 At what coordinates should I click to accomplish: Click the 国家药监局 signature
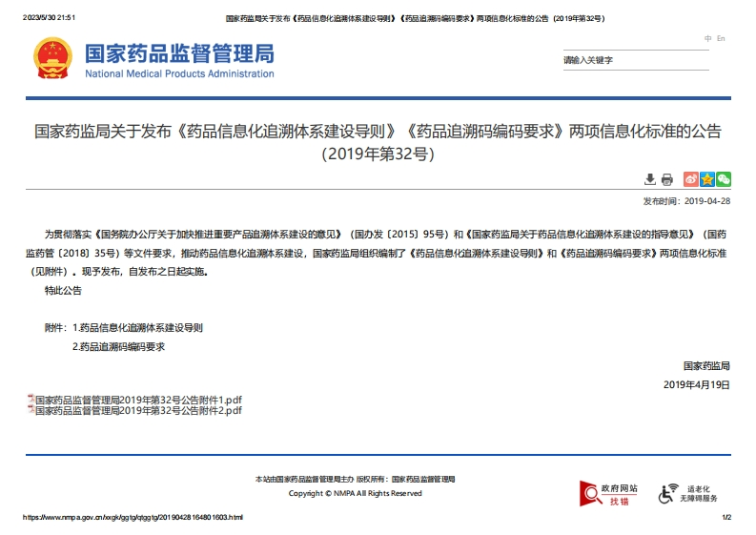pos(706,366)
